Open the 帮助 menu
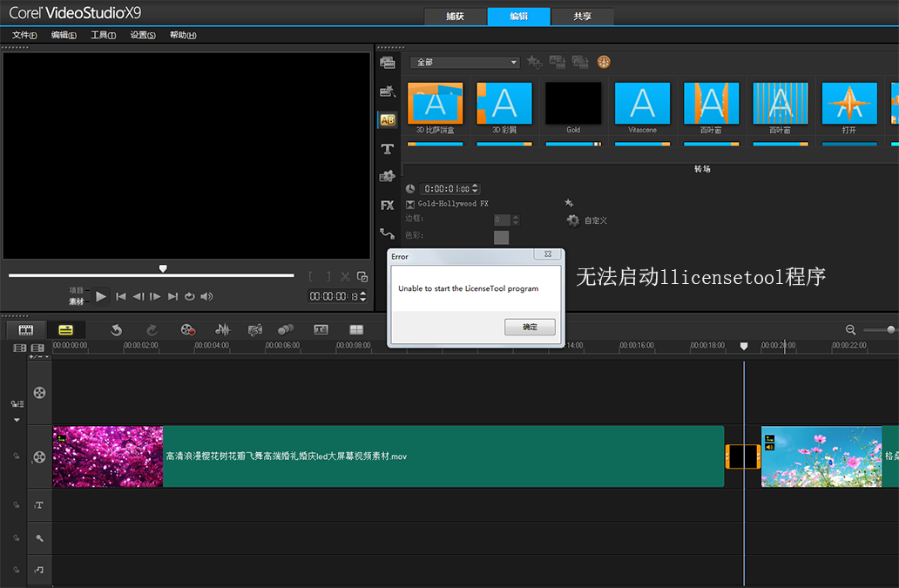The height and width of the screenshot is (588, 899). (x=183, y=35)
